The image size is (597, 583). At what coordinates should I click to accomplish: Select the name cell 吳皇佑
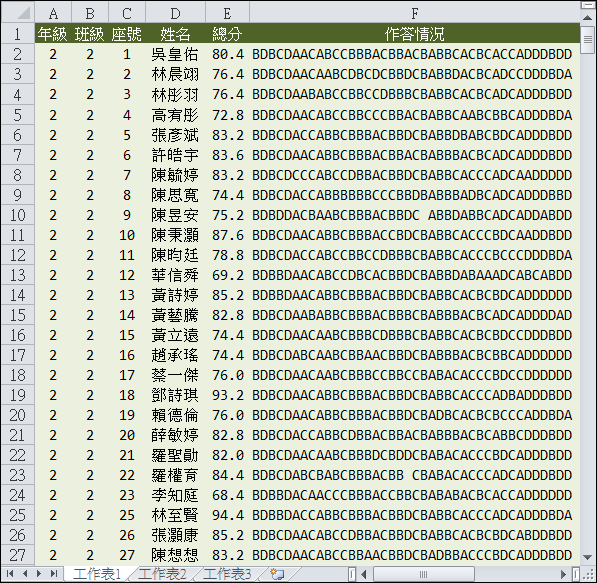coord(175,54)
